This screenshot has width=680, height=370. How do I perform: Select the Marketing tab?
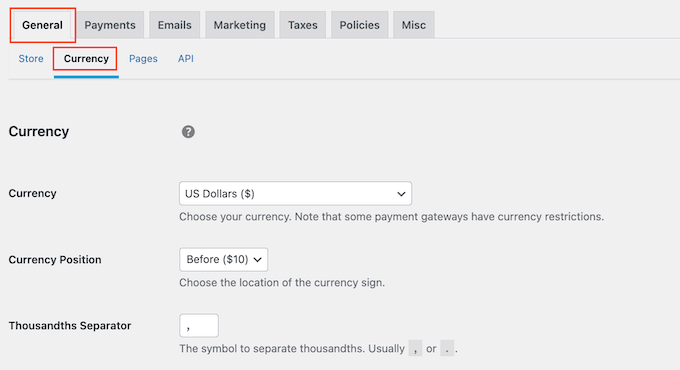[239, 25]
